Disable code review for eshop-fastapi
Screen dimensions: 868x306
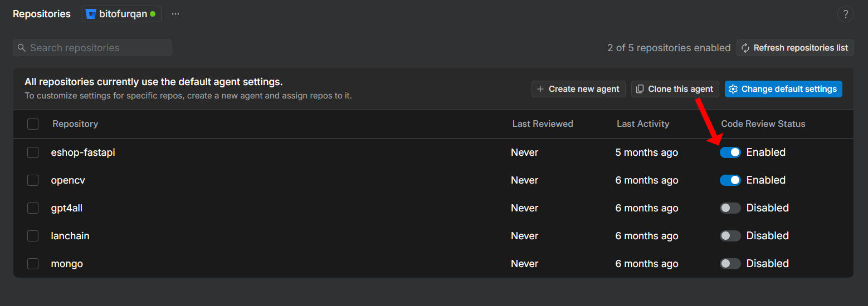pos(730,152)
